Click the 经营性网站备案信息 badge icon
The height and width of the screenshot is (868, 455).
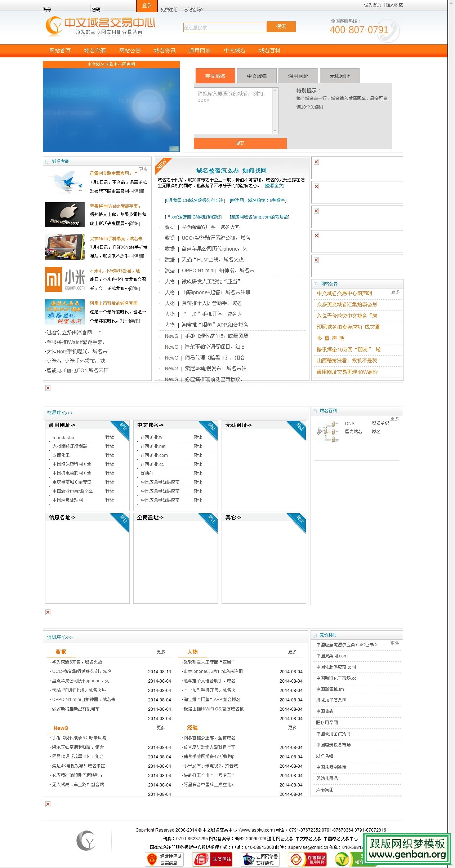click(164, 859)
